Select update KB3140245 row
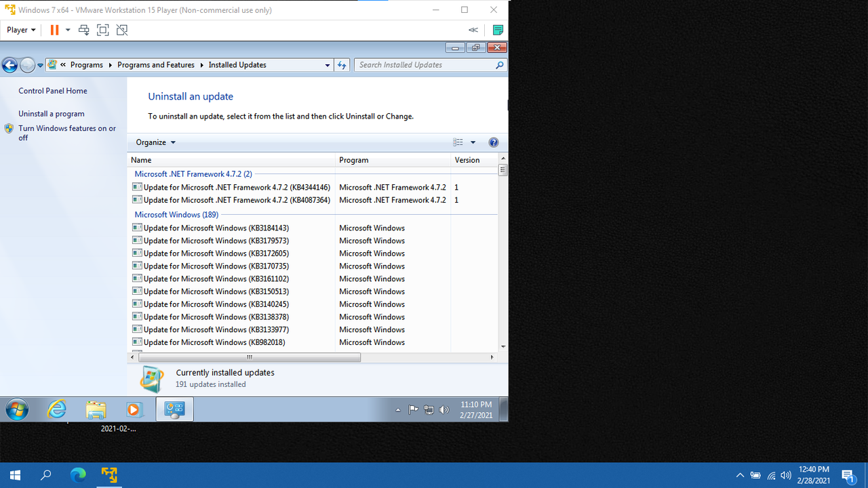 click(313, 304)
